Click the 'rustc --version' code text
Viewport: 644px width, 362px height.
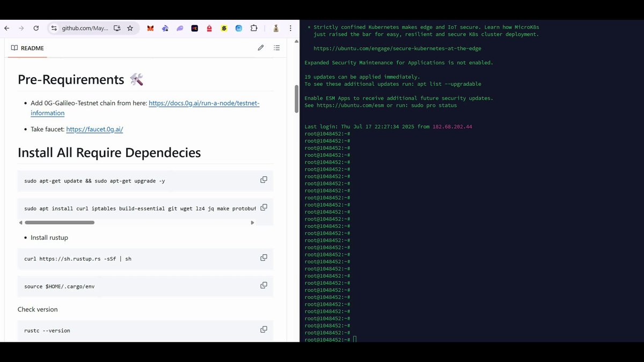[x=47, y=330]
